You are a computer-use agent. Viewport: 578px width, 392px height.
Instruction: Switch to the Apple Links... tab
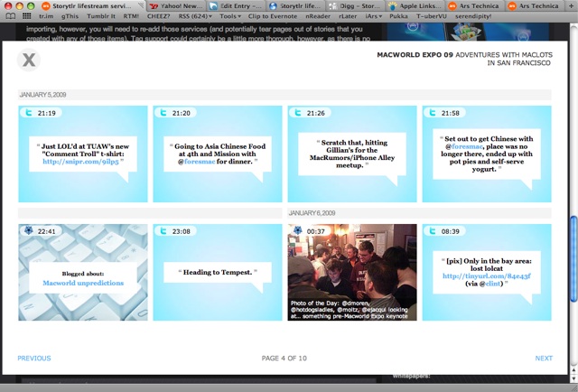415,6
